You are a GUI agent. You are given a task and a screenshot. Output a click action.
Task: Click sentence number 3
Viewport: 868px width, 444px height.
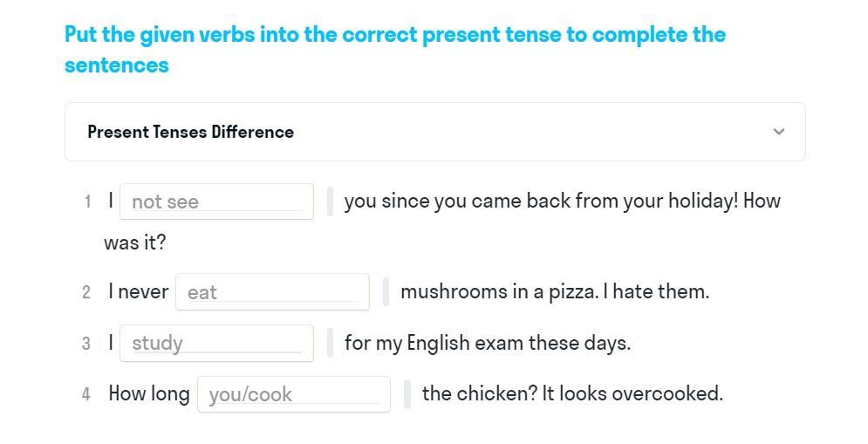pos(86,344)
